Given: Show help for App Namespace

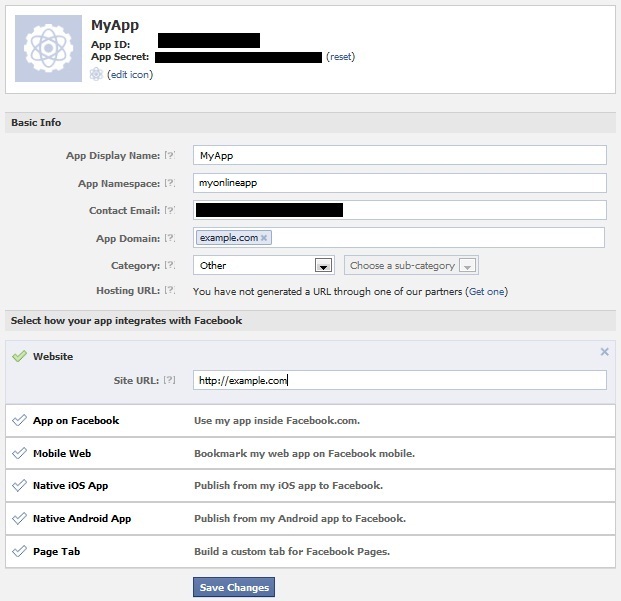Looking at the screenshot, I should [170, 183].
